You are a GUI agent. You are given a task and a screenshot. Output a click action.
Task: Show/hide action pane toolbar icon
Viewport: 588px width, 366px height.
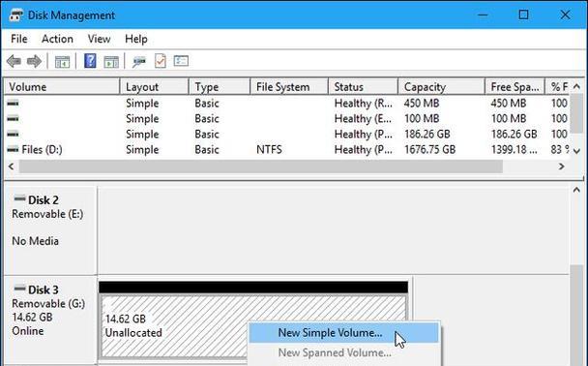coord(111,62)
